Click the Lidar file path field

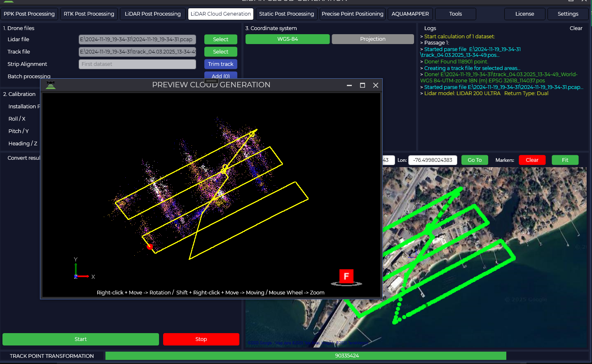tap(137, 40)
